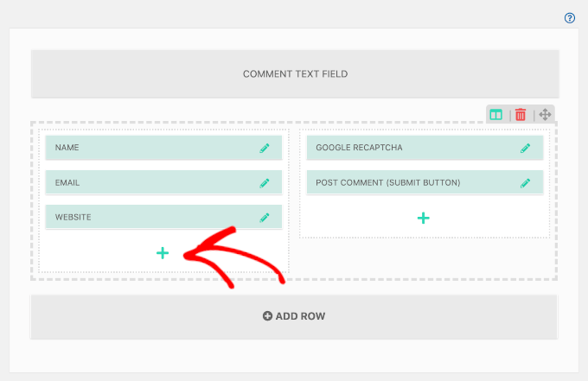Click the move row drag icon
Image resolution: width=588 pixels, height=381 pixels.
point(545,114)
